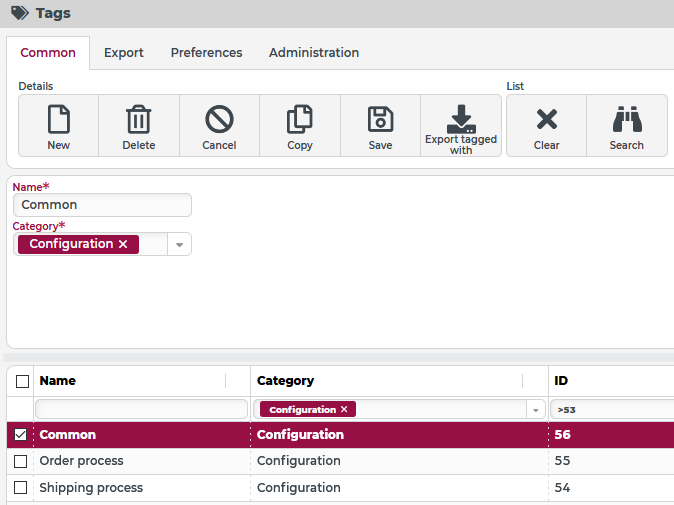Expand the Category dropdown in details form
674x505 pixels.
(x=180, y=244)
